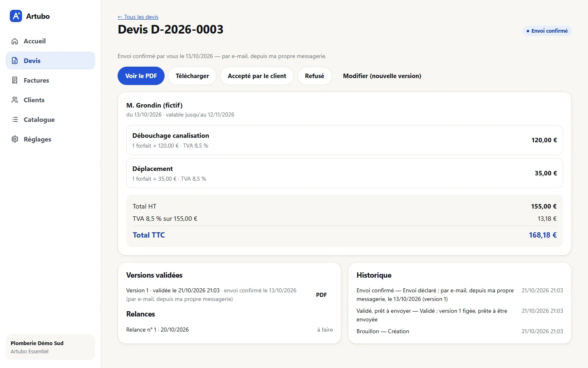Click the Voir le PDF button

tap(141, 76)
